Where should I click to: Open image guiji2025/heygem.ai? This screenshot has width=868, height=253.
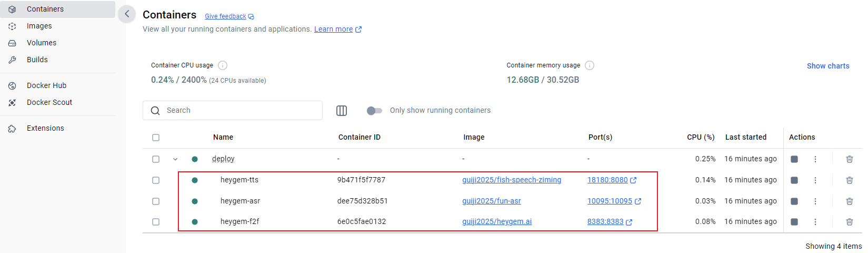(497, 221)
